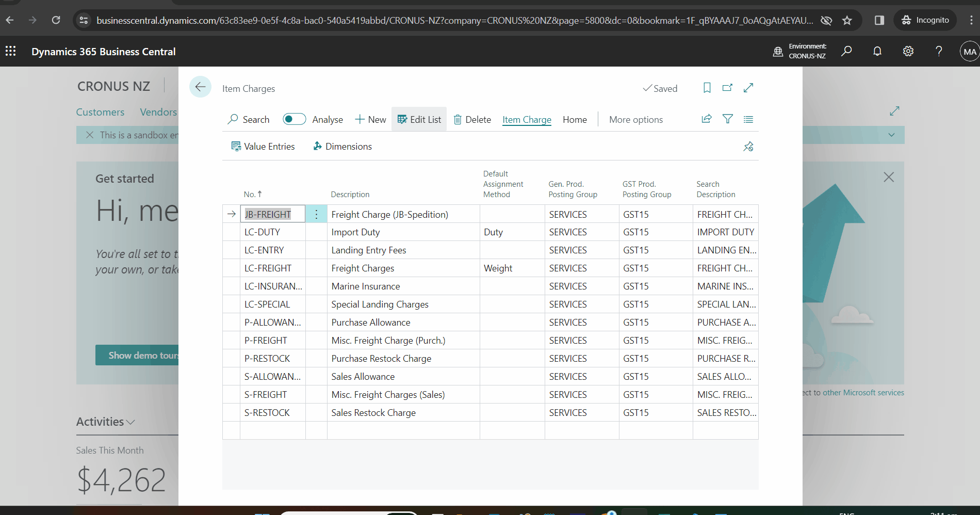Click Search in the list toolbar
This screenshot has width=980, height=515.
click(249, 119)
